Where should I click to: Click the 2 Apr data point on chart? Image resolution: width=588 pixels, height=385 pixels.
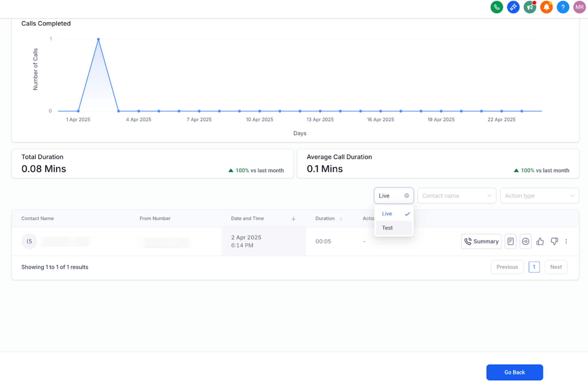point(98,39)
